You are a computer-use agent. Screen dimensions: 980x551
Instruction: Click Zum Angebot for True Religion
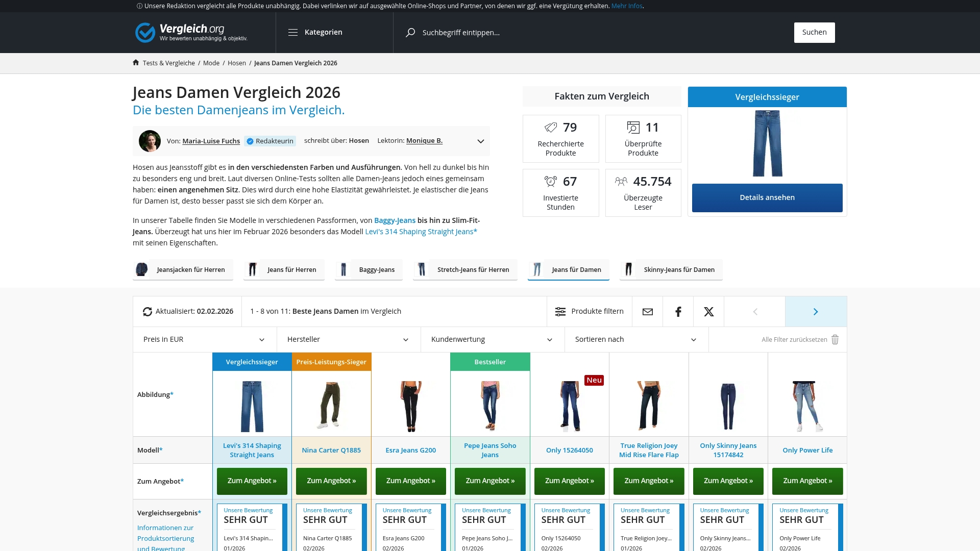[x=649, y=481]
